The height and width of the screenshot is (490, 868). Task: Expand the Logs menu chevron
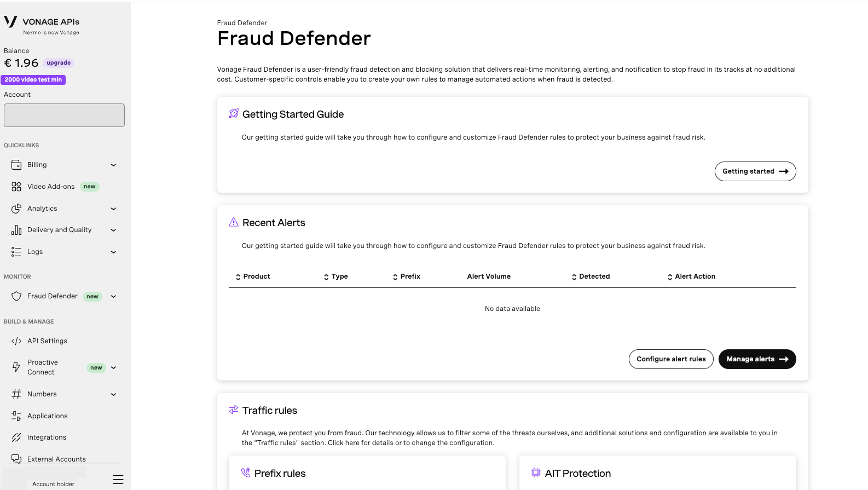click(x=113, y=252)
